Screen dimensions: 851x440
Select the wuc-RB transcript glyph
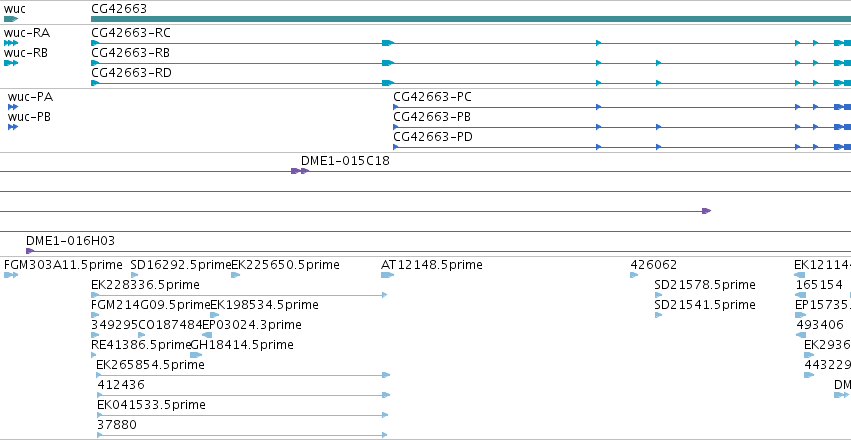pyautogui.click(x=11, y=63)
